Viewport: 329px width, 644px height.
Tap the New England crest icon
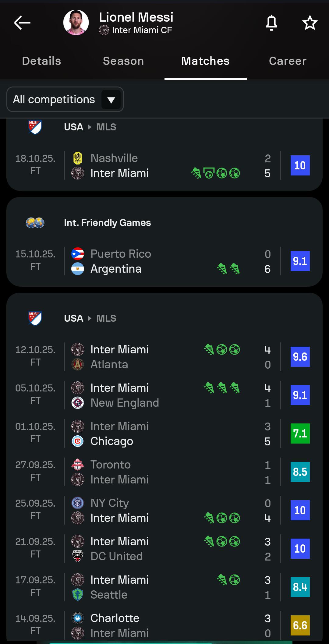[x=78, y=403]
